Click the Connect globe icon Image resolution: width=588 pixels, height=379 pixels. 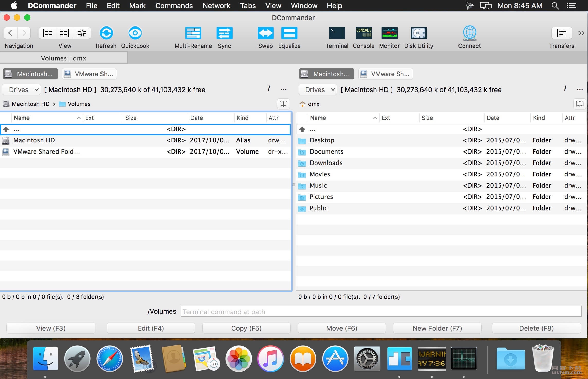click(470, 33)
